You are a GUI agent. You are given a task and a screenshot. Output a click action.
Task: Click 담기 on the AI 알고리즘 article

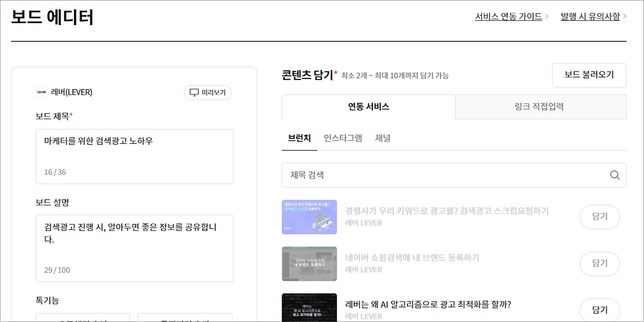[x=600, y=309]
